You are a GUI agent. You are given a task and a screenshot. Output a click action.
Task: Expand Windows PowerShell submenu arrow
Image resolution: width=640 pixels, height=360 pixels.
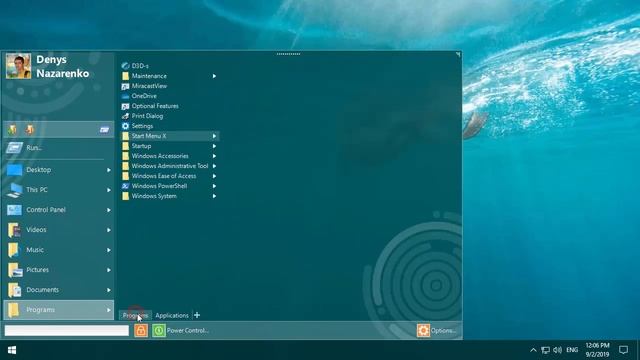214,186
